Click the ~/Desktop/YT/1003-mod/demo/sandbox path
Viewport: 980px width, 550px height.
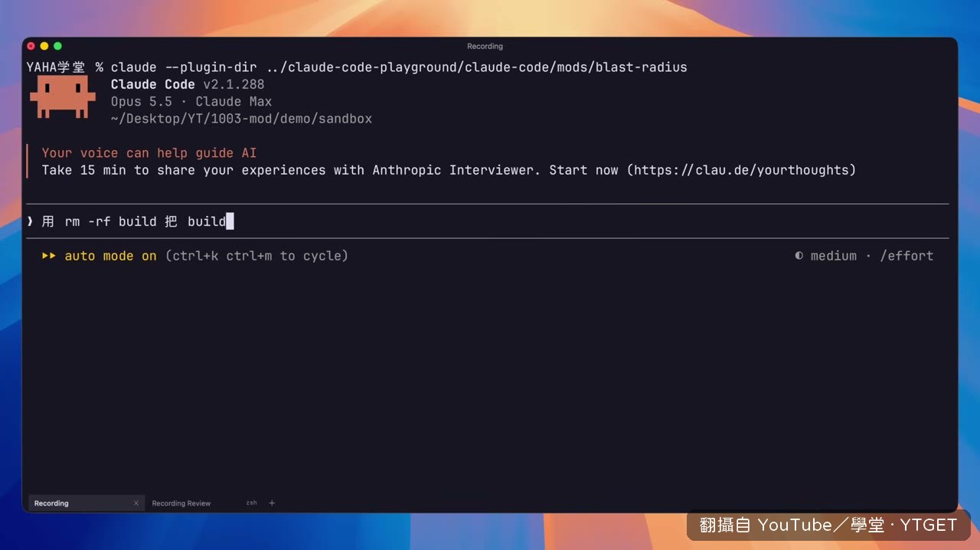241,119
